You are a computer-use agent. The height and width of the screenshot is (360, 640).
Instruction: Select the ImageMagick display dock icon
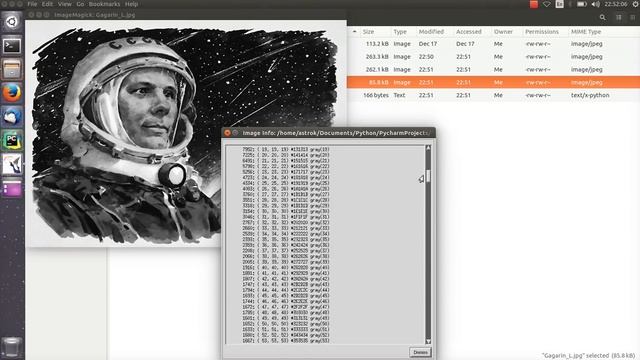click(x=12, y=164)
